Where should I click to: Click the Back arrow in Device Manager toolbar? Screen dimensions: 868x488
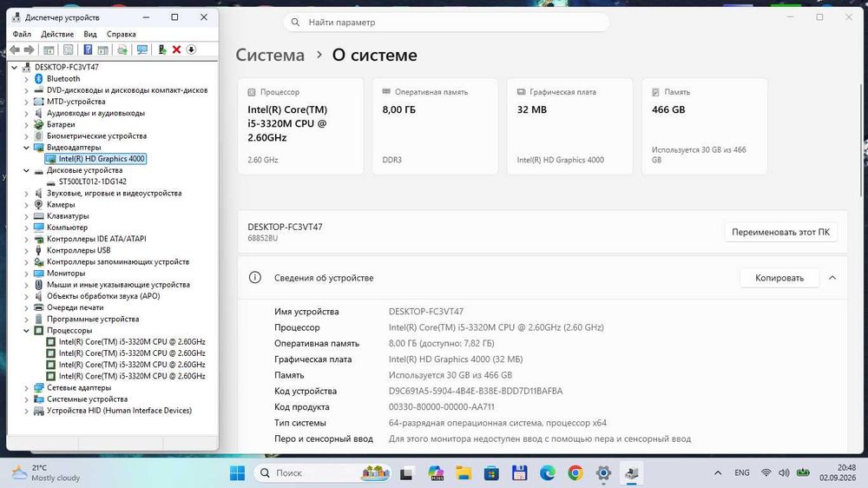pyautogui.click(x=15, y=49)
